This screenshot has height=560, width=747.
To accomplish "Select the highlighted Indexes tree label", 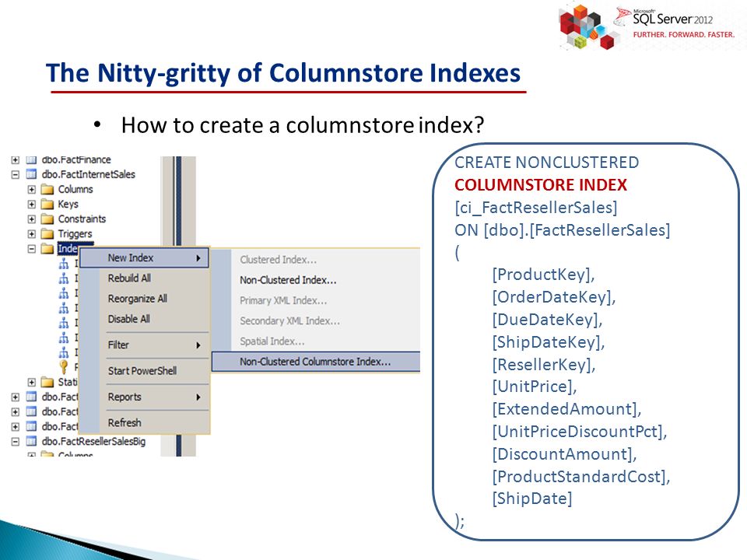I will pyautogui.click(x=68, y=249).
